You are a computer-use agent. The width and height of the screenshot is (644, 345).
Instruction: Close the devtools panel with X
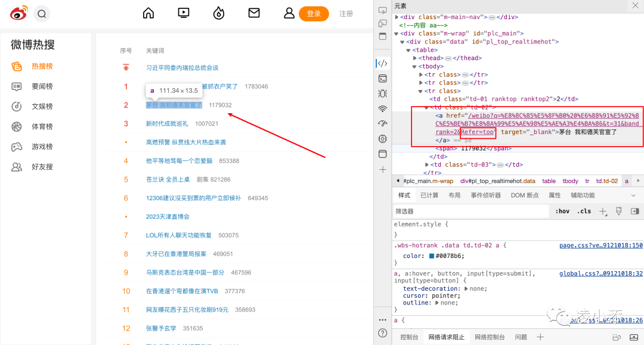635,5
